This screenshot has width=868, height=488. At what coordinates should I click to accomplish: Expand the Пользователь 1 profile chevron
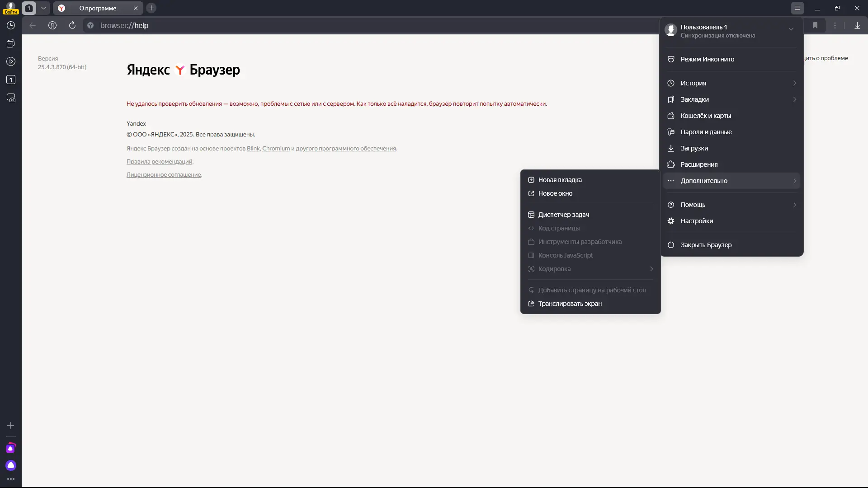[x=791, y=29]
